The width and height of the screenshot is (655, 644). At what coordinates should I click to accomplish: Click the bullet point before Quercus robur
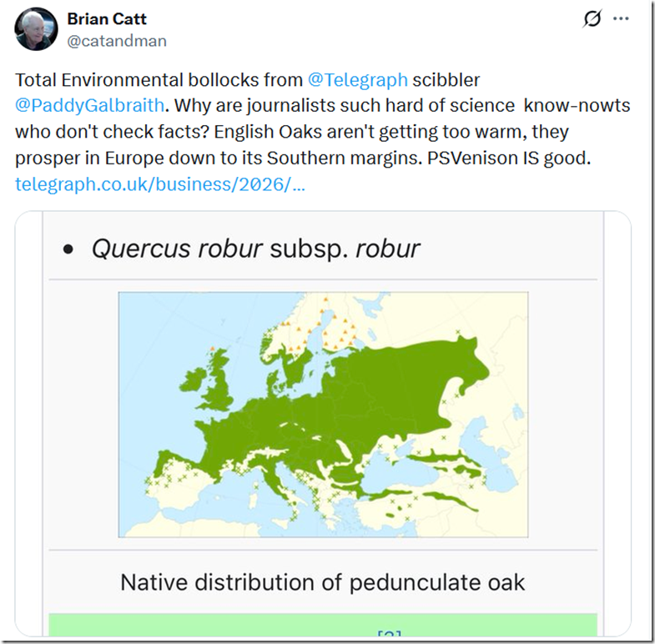coord(68,249)
